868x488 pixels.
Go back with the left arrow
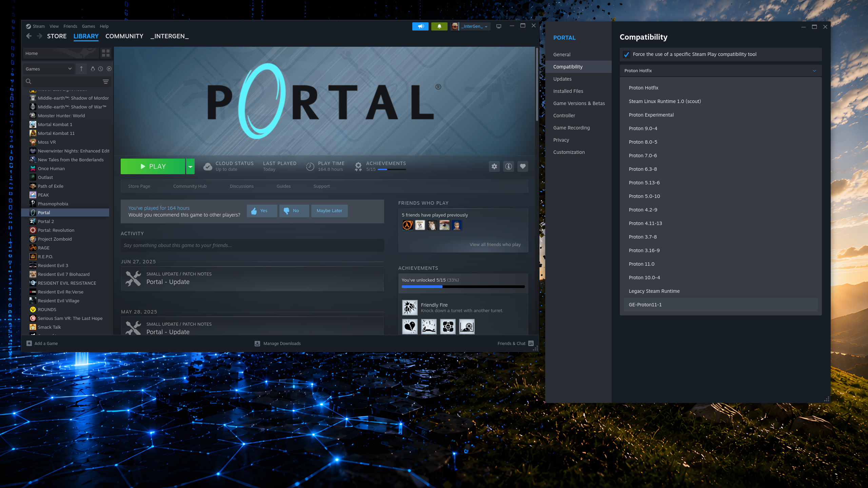29,36
